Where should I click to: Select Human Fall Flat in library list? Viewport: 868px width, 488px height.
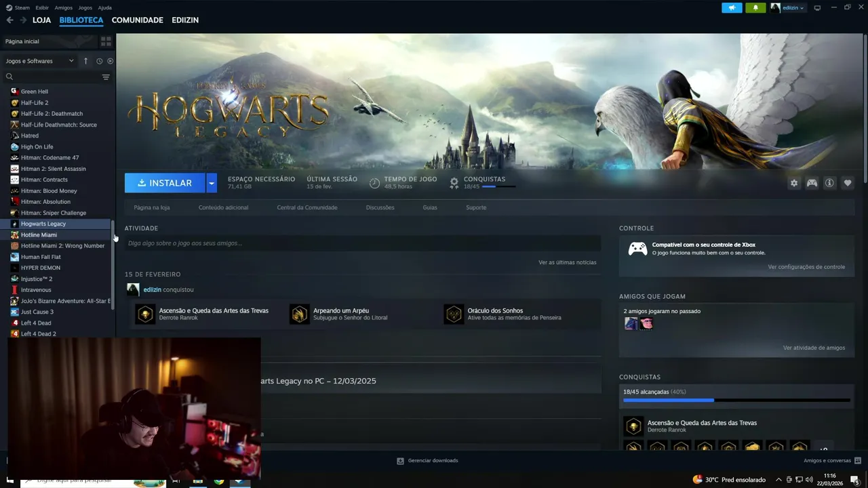click(56, 257)
